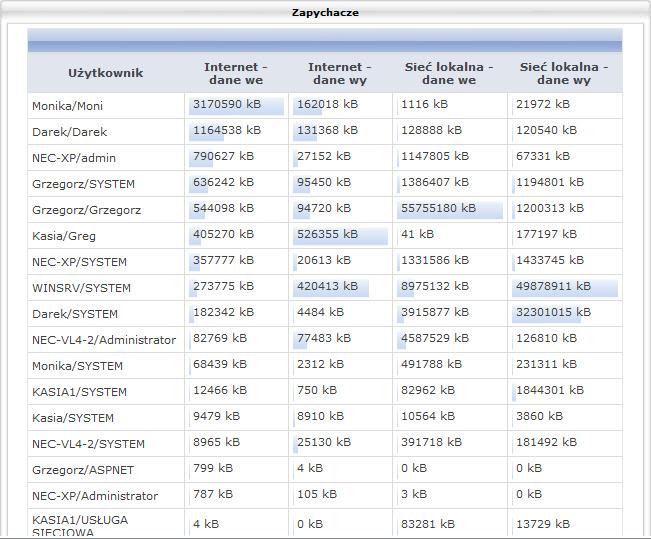Click the 13729 kB value
This screenshot has height=539, width=651.
tap(543, 524)
